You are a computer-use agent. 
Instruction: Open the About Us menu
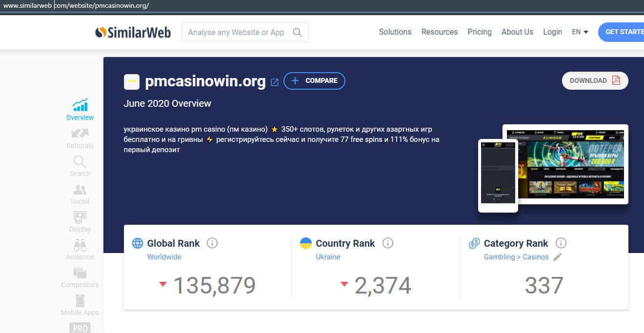coord(517,32)
